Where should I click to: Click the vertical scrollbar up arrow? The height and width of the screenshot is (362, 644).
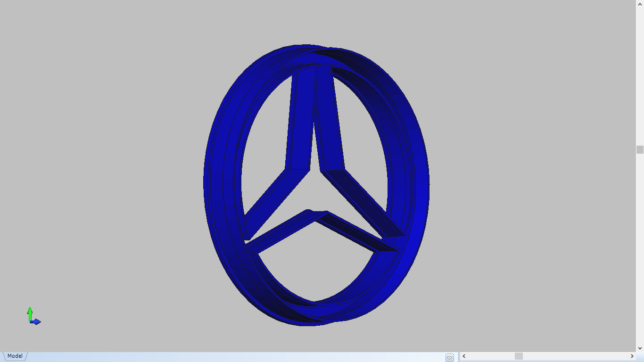640,4
